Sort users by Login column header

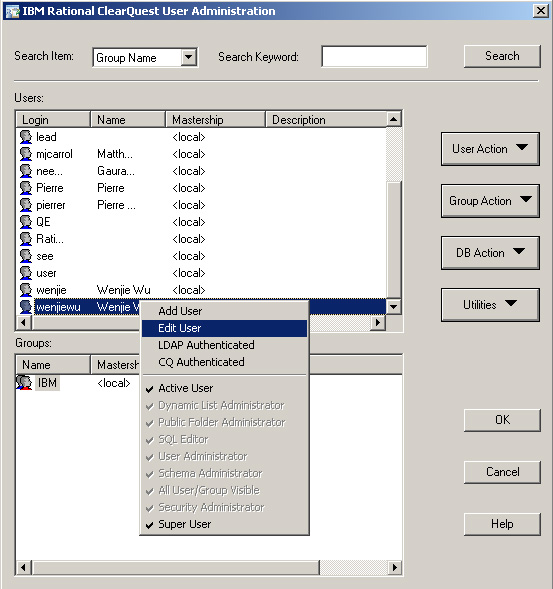(x=53, y=120)
